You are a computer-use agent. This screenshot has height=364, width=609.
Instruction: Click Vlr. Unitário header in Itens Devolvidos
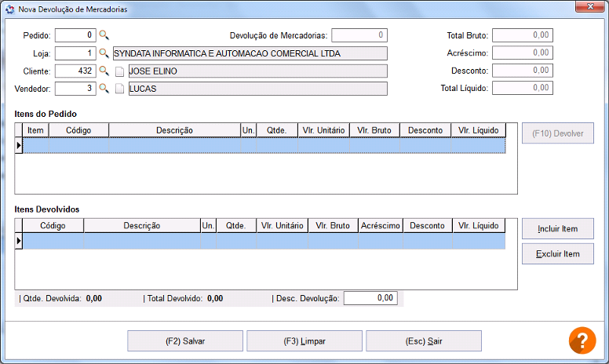283,226
